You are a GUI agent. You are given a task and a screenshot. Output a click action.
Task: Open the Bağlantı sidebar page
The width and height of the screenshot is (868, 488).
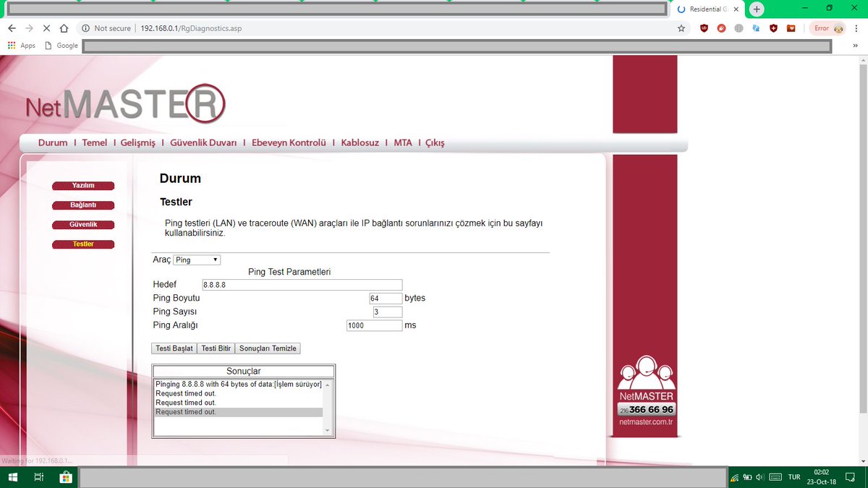pyautogui.click(x=83, y=205)
